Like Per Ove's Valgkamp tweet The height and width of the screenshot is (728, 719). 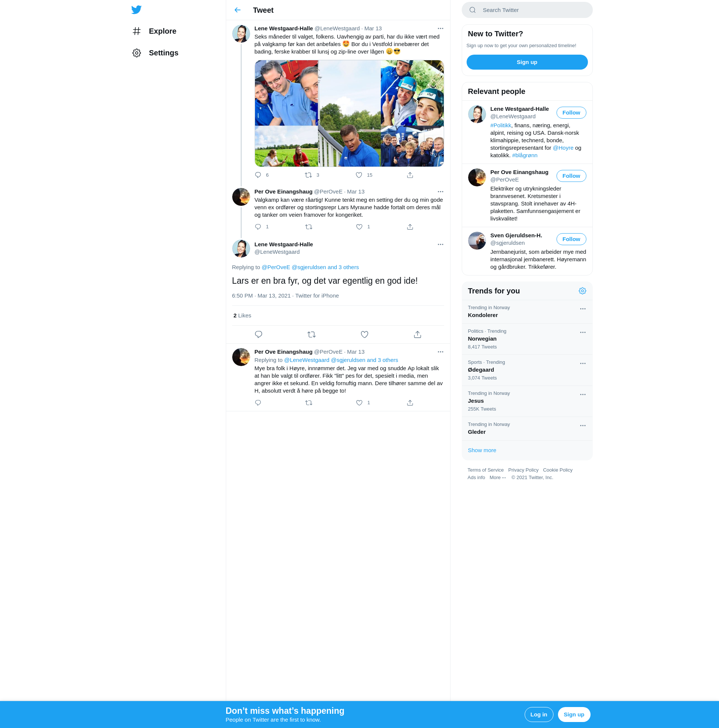(x=359, y=227)
